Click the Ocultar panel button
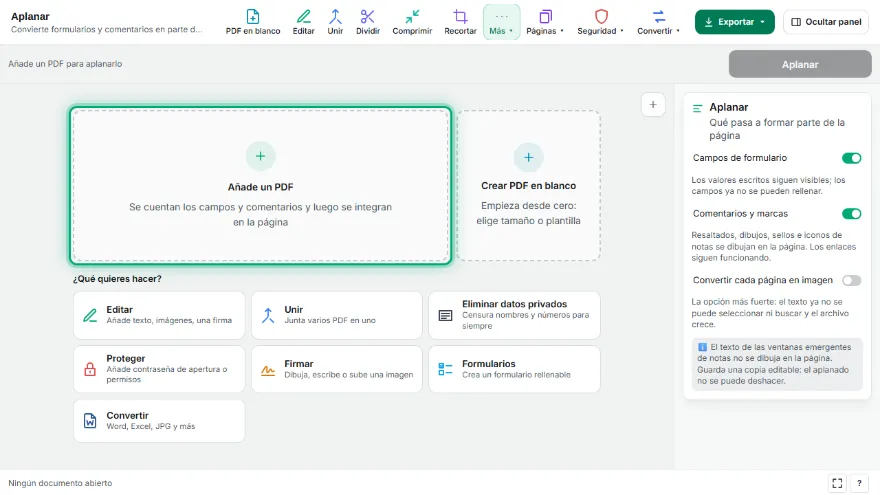Image resolution: width=880 pixels, height=495 pixels. (x=826, y=22)
